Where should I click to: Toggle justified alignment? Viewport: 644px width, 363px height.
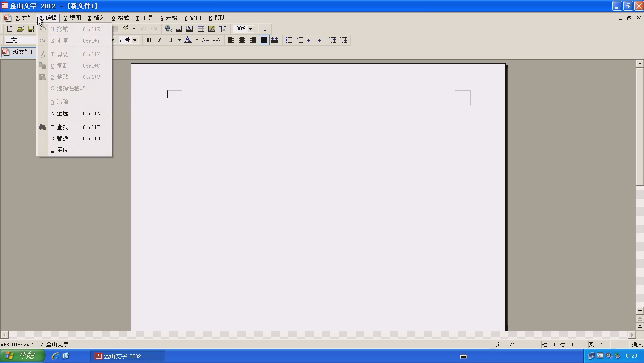click(263, 40)
